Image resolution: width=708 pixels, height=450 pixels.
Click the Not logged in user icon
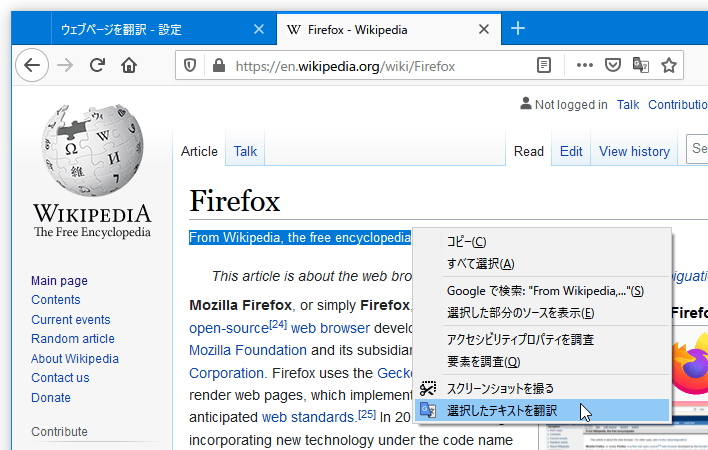click(x=526, y=103)
